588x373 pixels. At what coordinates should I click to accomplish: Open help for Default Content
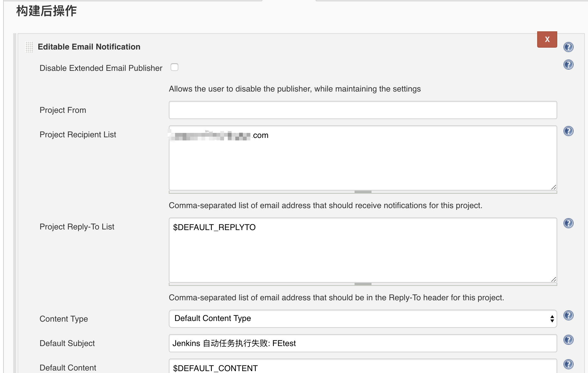pos(569,364)
